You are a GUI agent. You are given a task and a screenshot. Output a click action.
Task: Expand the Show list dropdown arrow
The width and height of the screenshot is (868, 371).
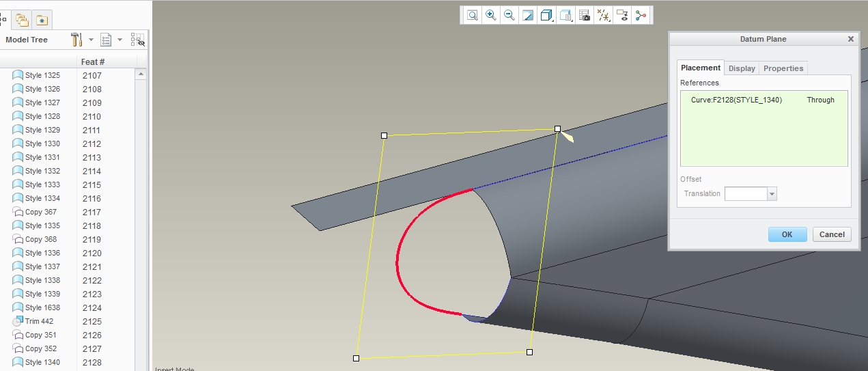(120, 40)
